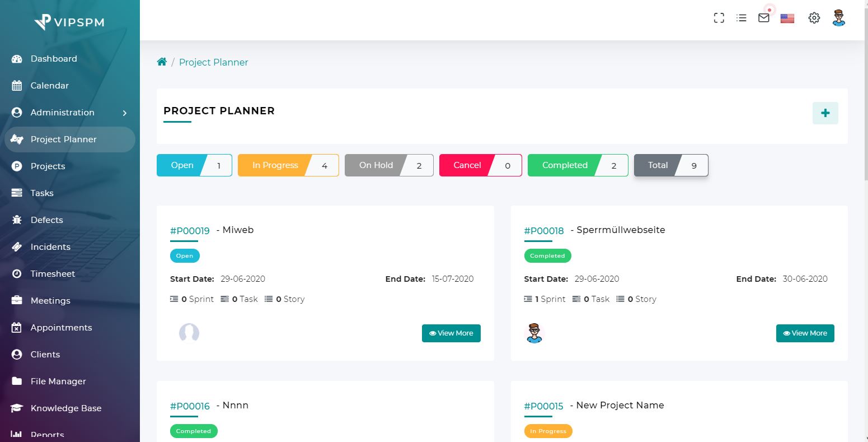868x442 pixels.
Task: Expand the Administration sidebar menu
Action: (62, 112)
